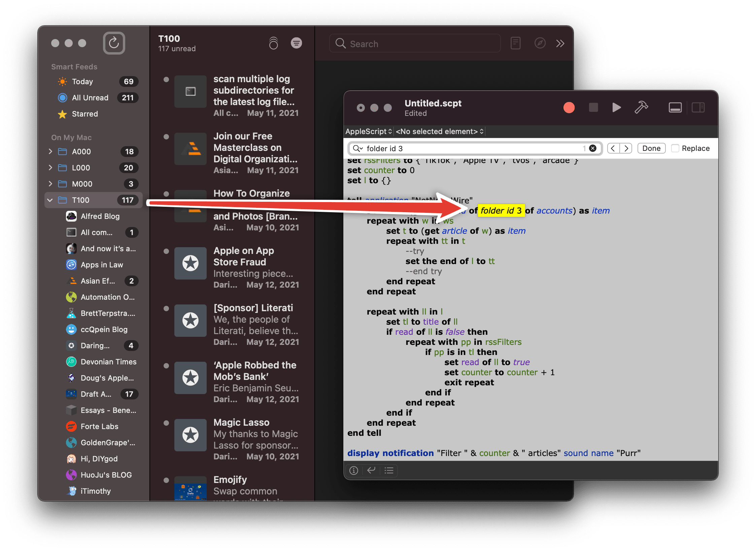This screenshot has width=756, height=551.
Task: Click thumbnail of Apple on App Store Fraud
Action: click(191, 263)
